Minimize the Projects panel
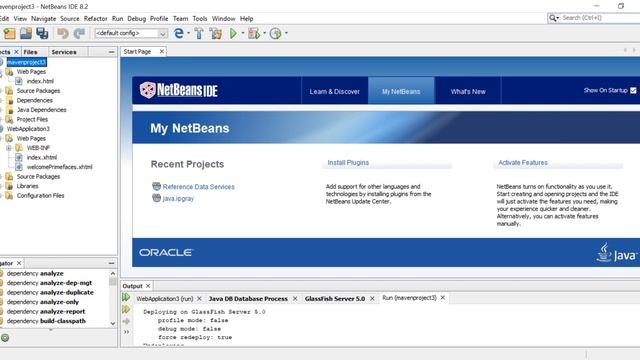Viewport: 640px width, 360px height. pyautogui.click(x=111, y=52)
